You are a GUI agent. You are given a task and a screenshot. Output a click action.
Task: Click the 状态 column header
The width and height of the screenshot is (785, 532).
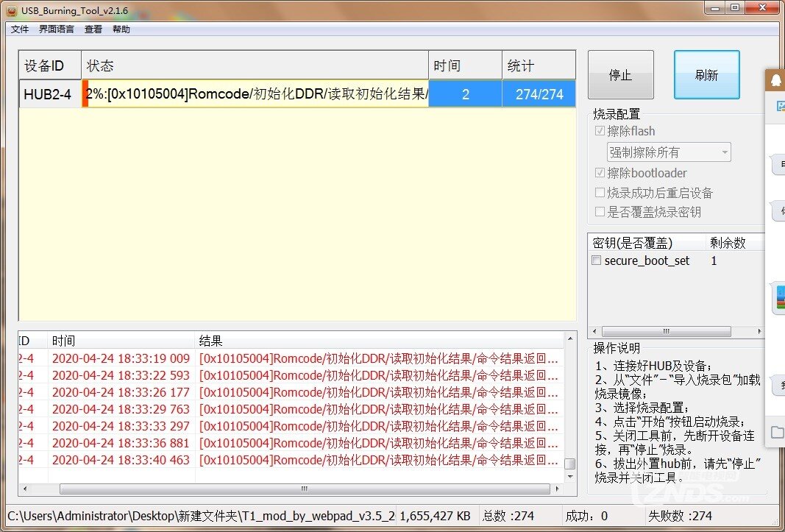255,65
